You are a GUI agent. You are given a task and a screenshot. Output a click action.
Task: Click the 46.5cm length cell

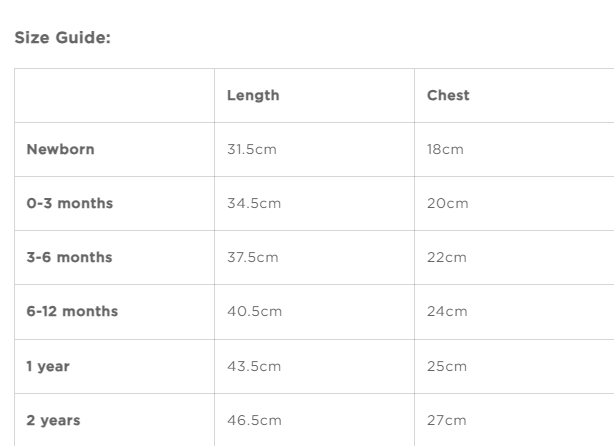254,420
